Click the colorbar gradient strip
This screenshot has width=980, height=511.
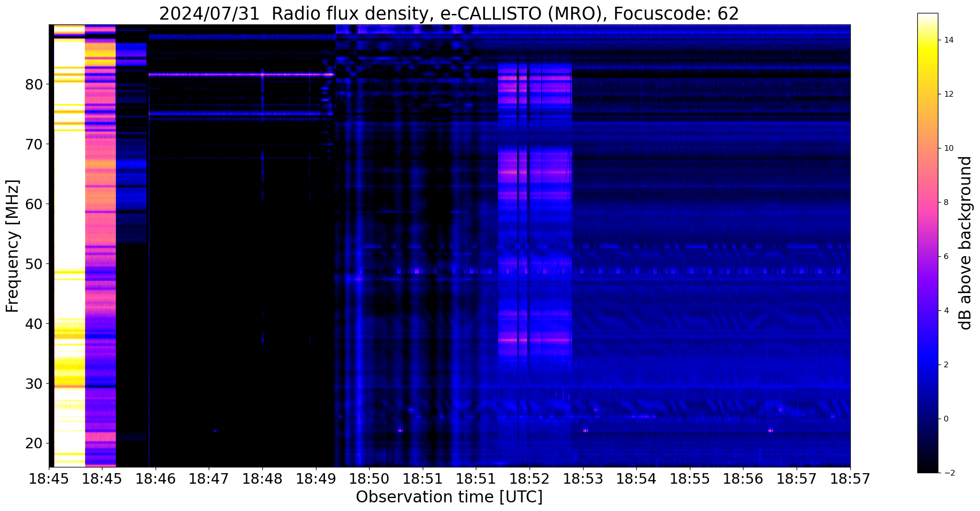click(927, 243)
